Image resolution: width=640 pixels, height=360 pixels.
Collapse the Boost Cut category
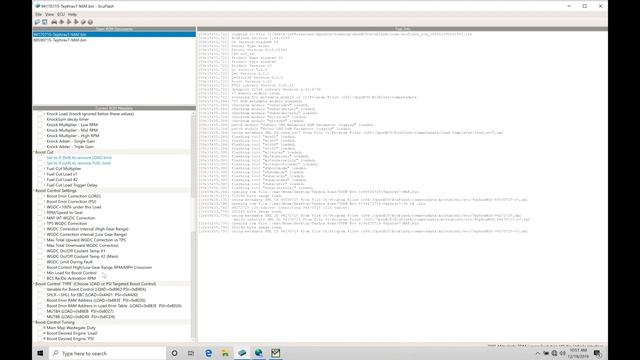[x=34, y=152]
